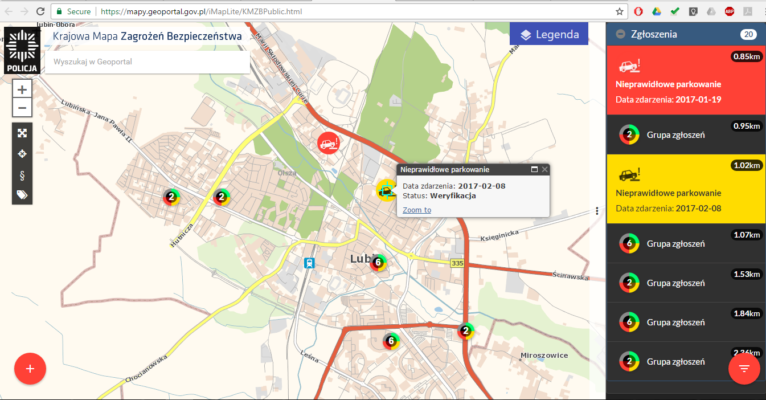Click the 335 road number shield
766x400 pixels.
(457, 263)
